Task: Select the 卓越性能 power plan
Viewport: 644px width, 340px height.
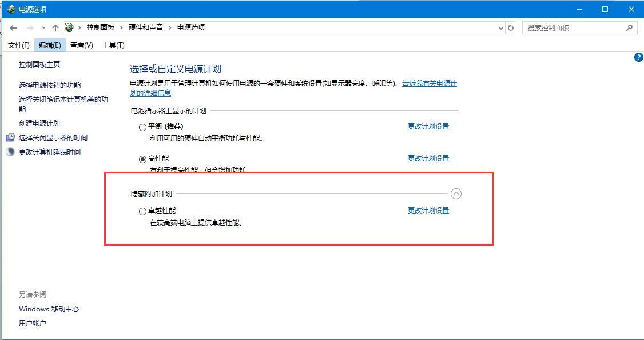Action: click(x=142, y=211)
